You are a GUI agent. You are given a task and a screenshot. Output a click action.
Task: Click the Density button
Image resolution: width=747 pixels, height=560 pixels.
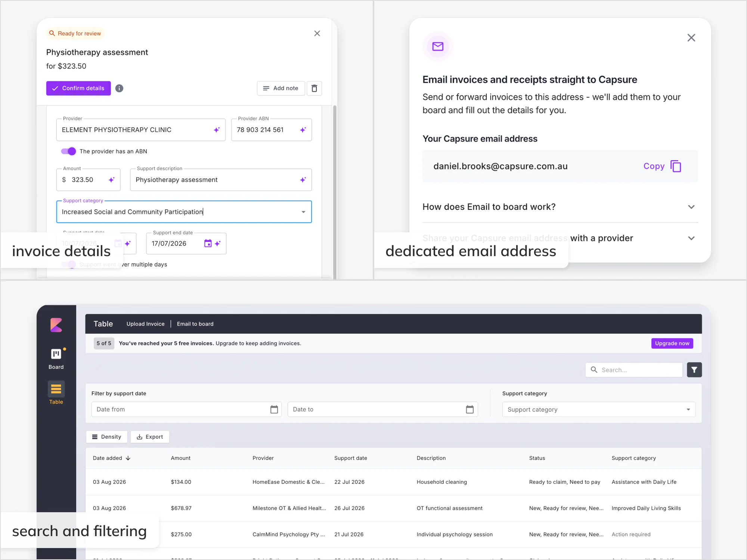coord(106,437)
